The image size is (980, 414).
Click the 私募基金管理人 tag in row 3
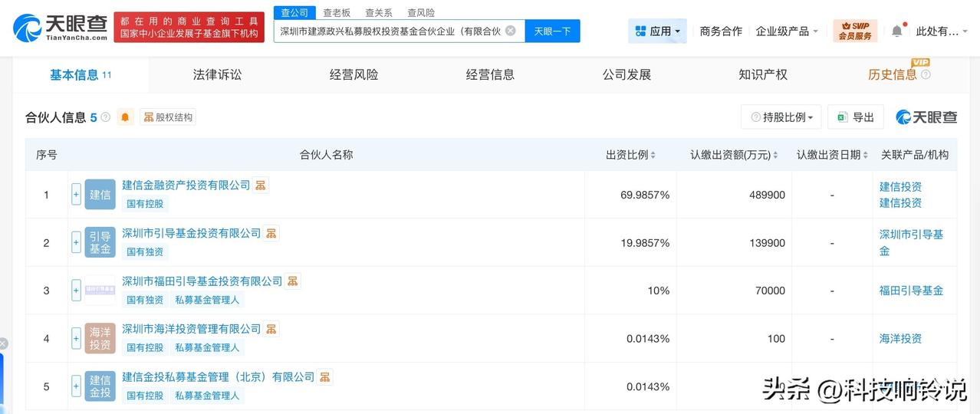207,300
